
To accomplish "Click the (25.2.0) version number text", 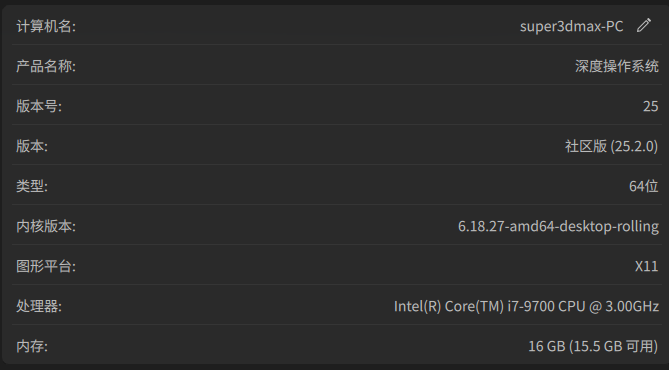I will click(x=634, y=146).
